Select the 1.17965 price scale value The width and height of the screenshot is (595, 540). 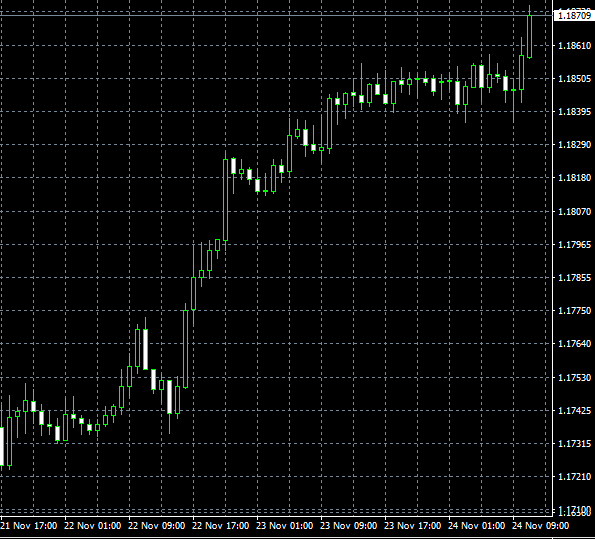(x=575, y=244)
